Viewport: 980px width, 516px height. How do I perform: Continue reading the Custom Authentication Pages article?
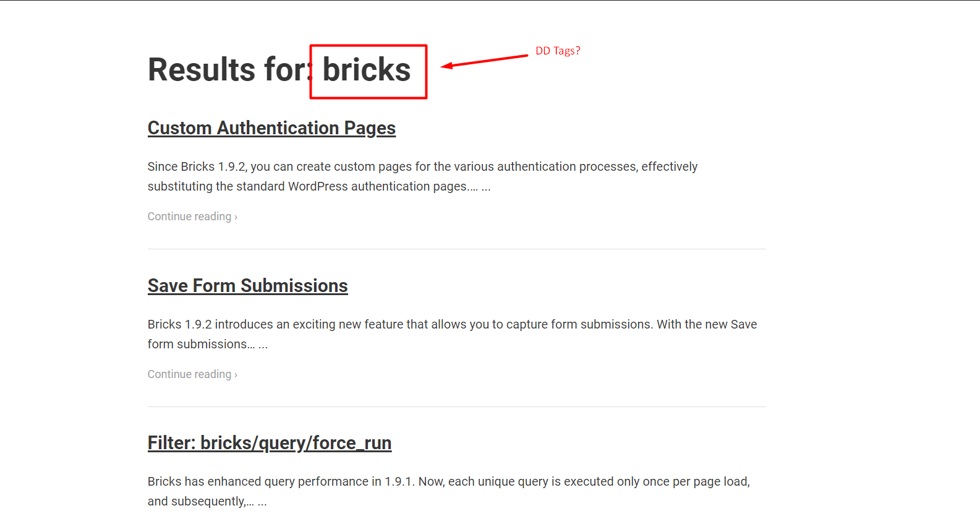point(192,217)
